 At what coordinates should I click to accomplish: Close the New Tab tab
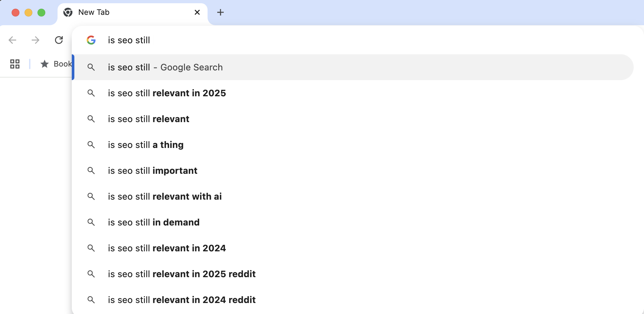(197, 12)
